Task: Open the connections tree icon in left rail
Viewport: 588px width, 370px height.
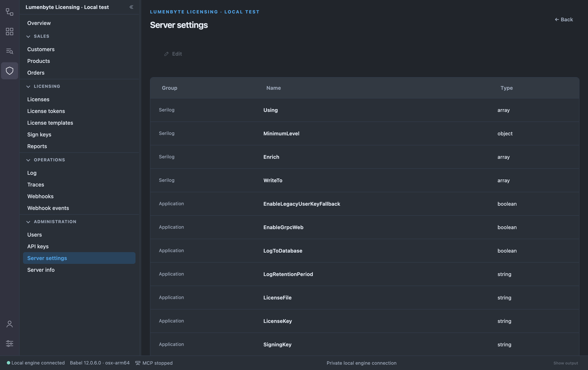Action: (x=10, y=12)
